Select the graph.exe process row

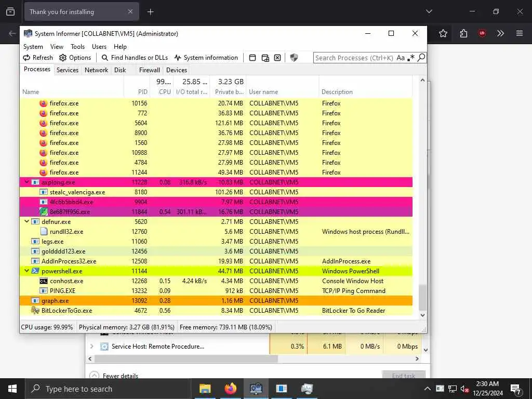216,301
